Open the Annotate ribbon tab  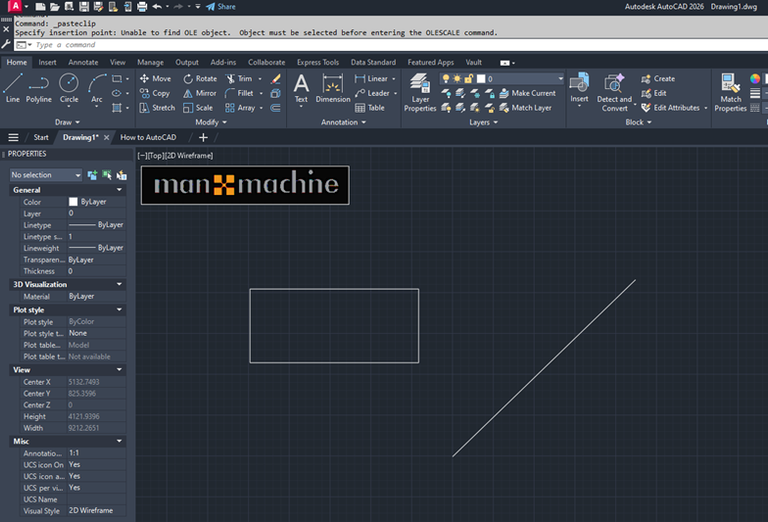[83, 62]
